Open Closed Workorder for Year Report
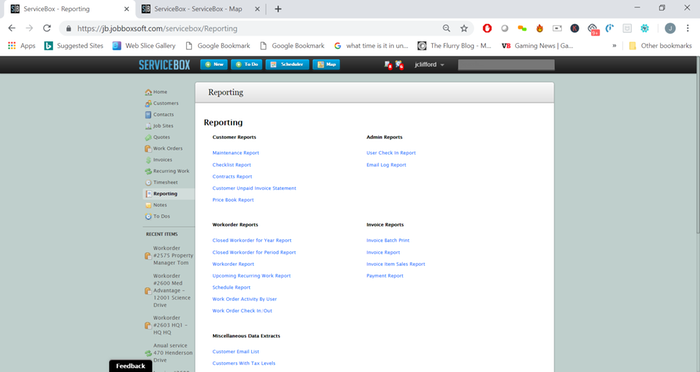The height and width of the screenshot is (372, 700). [252, 240]
